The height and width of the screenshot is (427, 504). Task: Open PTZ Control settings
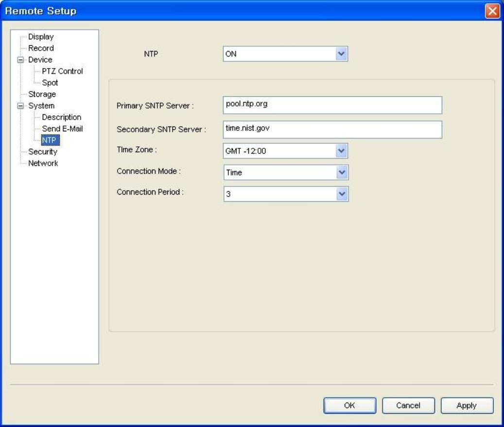click(x=62, y=71)
